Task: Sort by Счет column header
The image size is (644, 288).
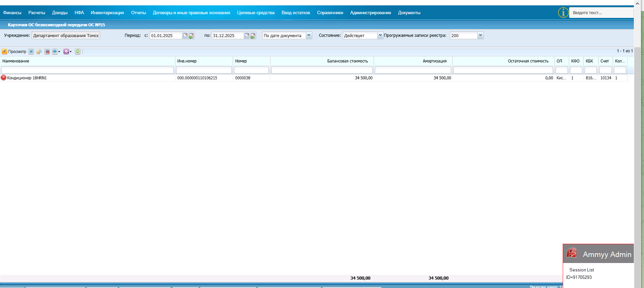Action: click(x=605, y=61)
